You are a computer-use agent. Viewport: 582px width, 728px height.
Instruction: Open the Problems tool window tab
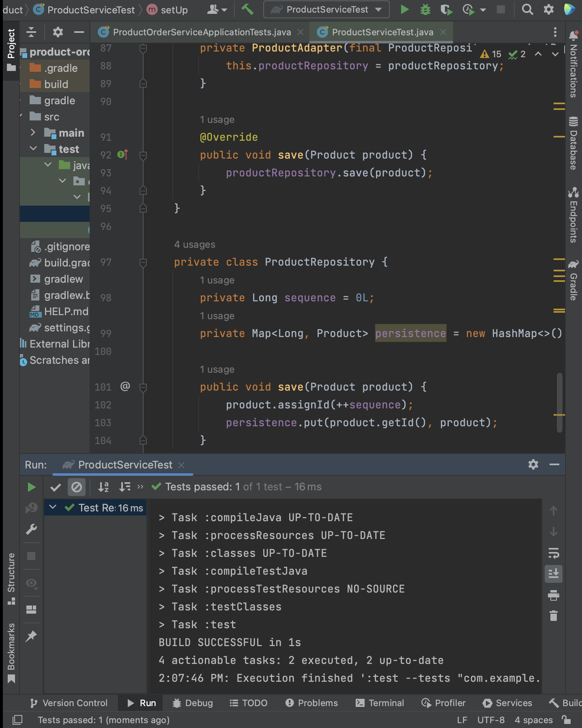[311, 703]
